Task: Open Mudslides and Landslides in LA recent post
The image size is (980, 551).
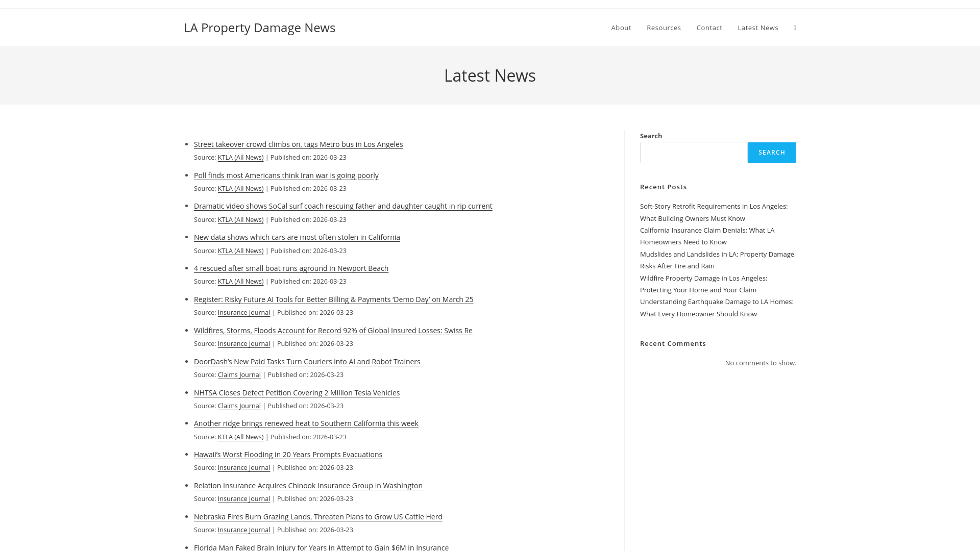Action: coord(717,260)
